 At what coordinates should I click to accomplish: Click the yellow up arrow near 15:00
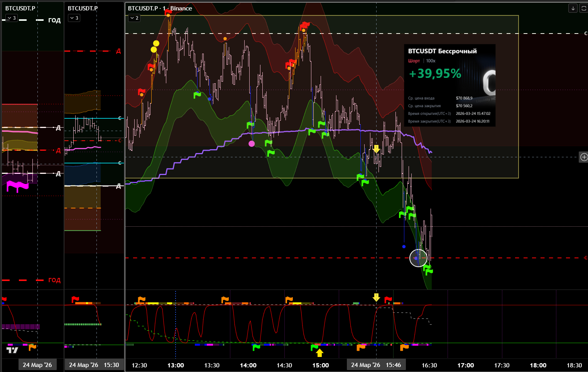pyautogui.click(x=319, y=353)
